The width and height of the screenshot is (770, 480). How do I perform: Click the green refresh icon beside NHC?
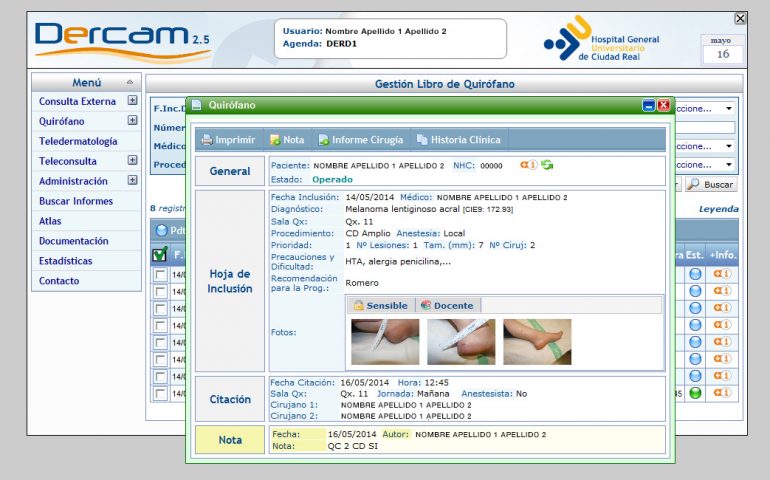(x=547, y=165)
